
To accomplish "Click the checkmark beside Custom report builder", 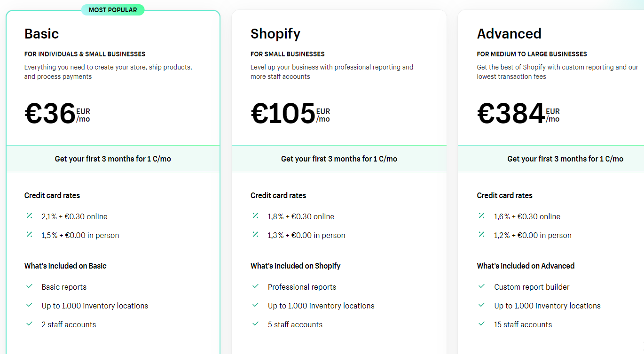I will pyautogui.click(x=481, y=286).
